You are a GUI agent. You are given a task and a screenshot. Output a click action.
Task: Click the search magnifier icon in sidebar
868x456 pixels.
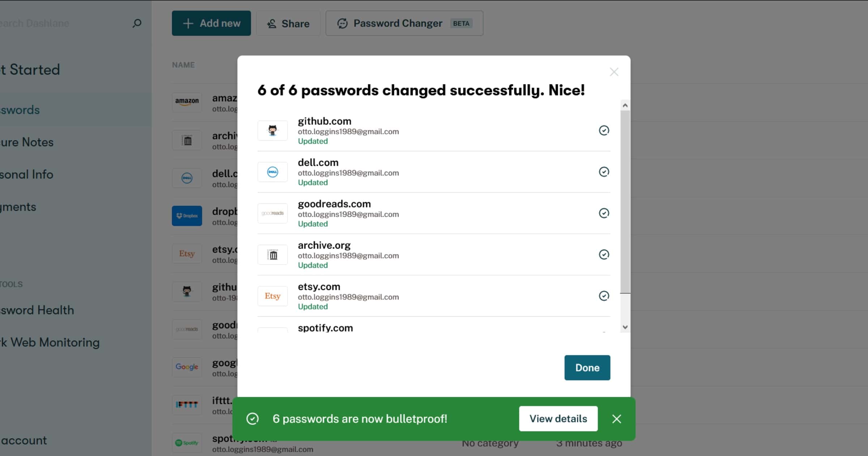coord(137,24)
